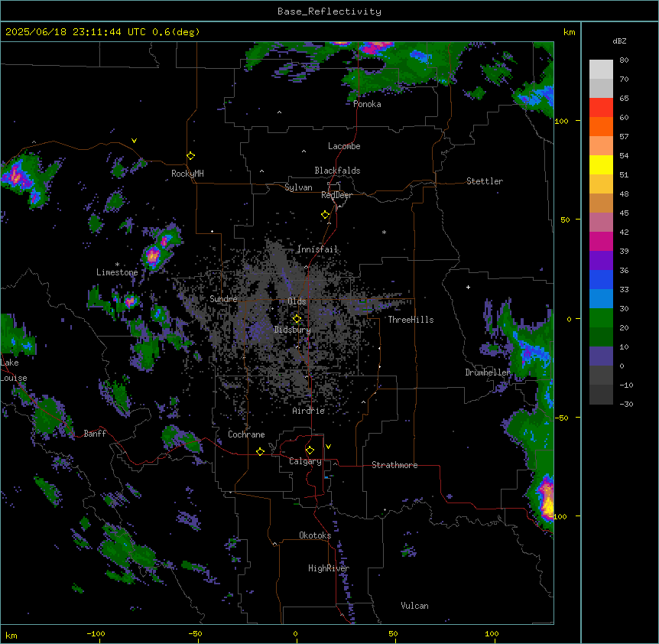Click the white plus marker north of Drumheller
The width and height of the screenshot is (659, 644).
468,287
